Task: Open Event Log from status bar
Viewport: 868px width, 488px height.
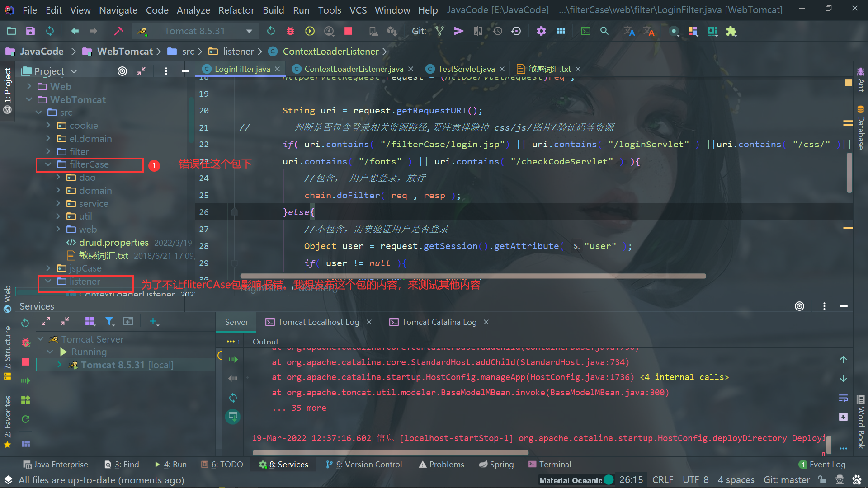Action: 822,464
